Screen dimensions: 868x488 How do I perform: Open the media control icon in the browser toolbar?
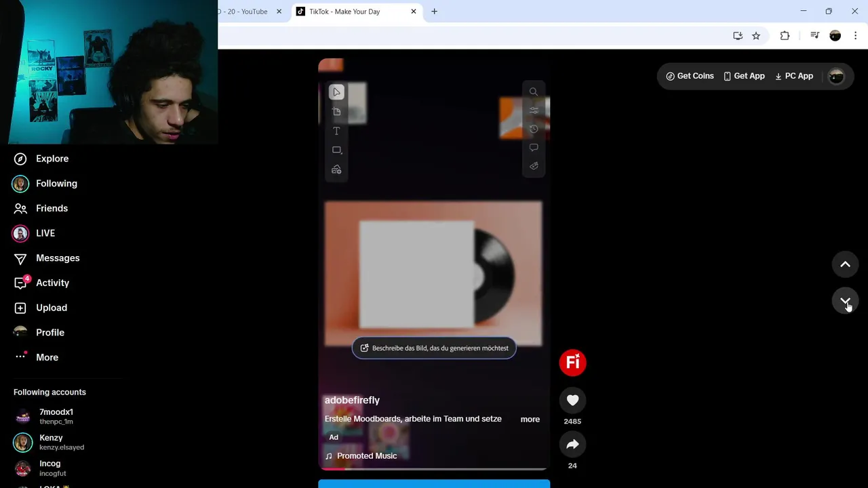[814, 36]
